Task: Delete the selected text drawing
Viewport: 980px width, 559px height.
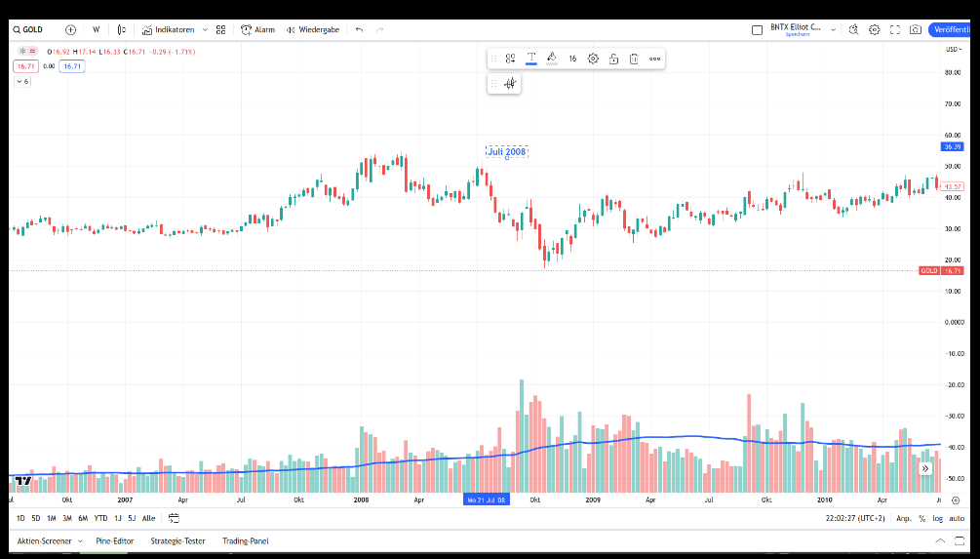Action: (634, 59)
